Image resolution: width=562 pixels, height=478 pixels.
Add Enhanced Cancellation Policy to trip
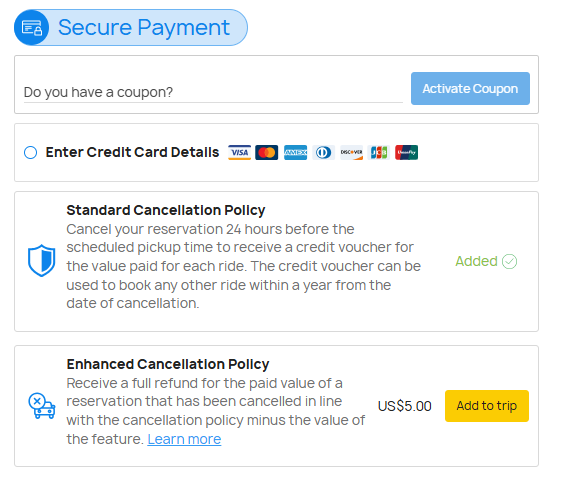(487, 406)
